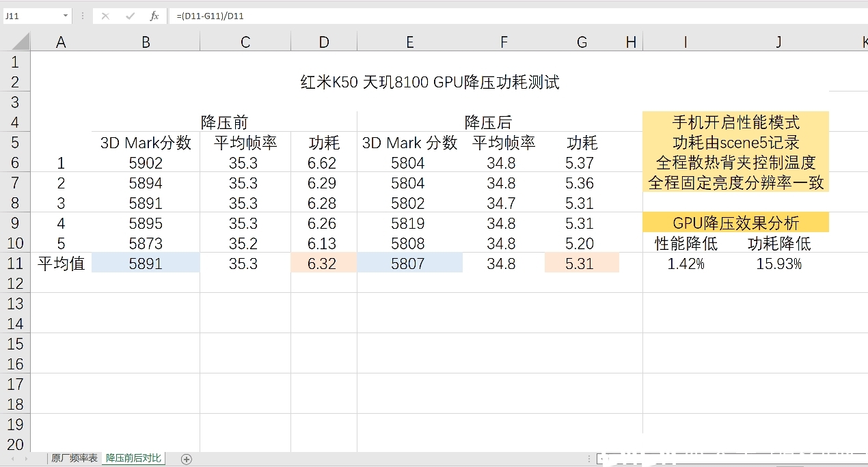Click orange average cell 5.31 in row 11
The image size is (868, 467).
coord(582,263)
